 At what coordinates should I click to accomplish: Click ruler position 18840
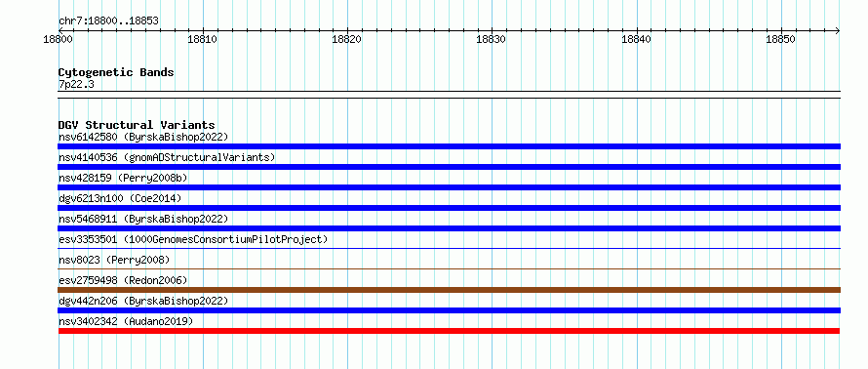(637, 40)
